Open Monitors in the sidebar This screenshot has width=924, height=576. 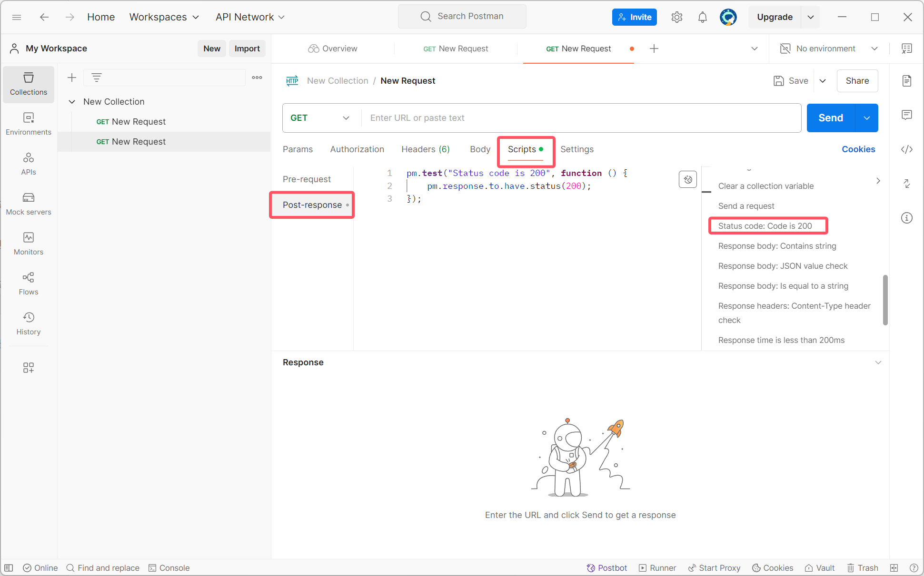[29, 244]
